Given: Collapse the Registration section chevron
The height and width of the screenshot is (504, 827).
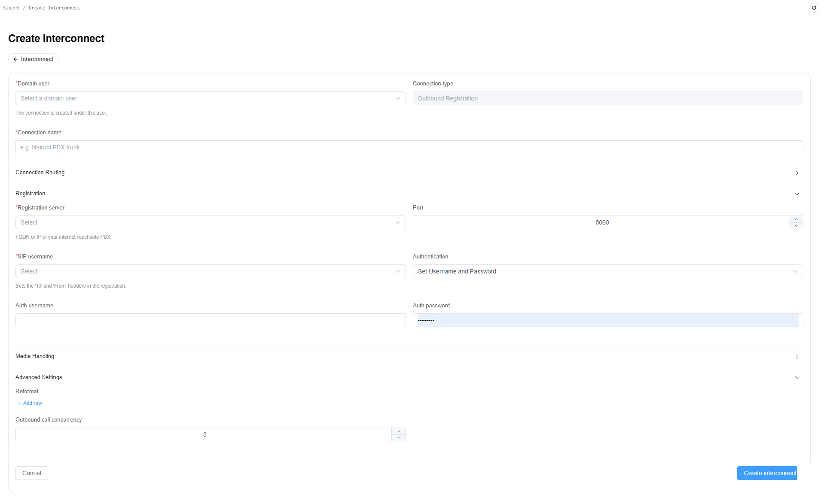Looking at the screenshot, I should (797, 194).
